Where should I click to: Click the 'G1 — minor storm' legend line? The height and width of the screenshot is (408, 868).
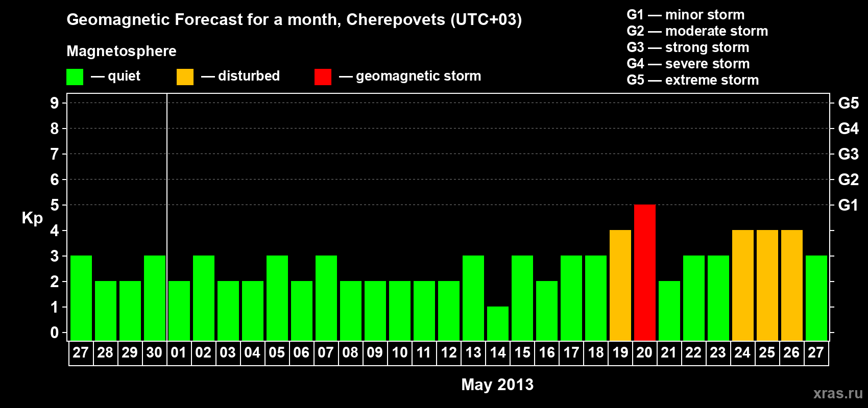(x=686, y=15)
